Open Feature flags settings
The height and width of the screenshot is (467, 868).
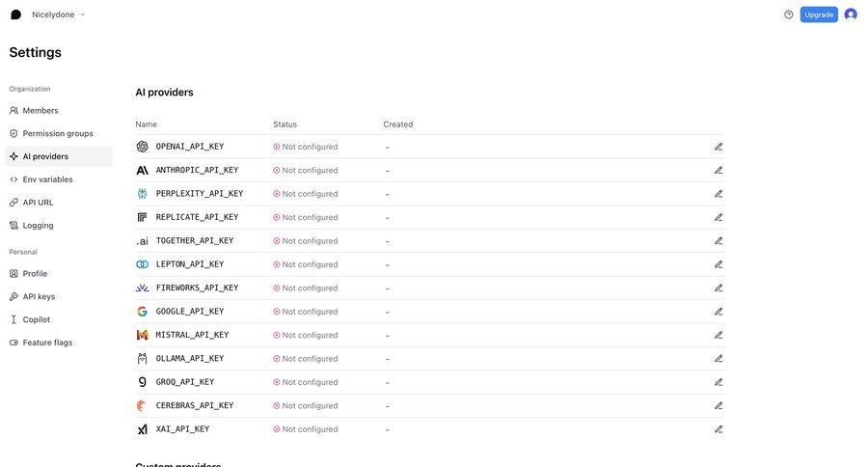point(47,343)
